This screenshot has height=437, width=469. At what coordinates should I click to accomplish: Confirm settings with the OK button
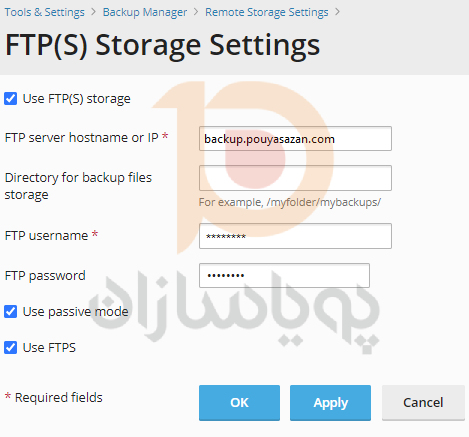click(x=239, y=403)
